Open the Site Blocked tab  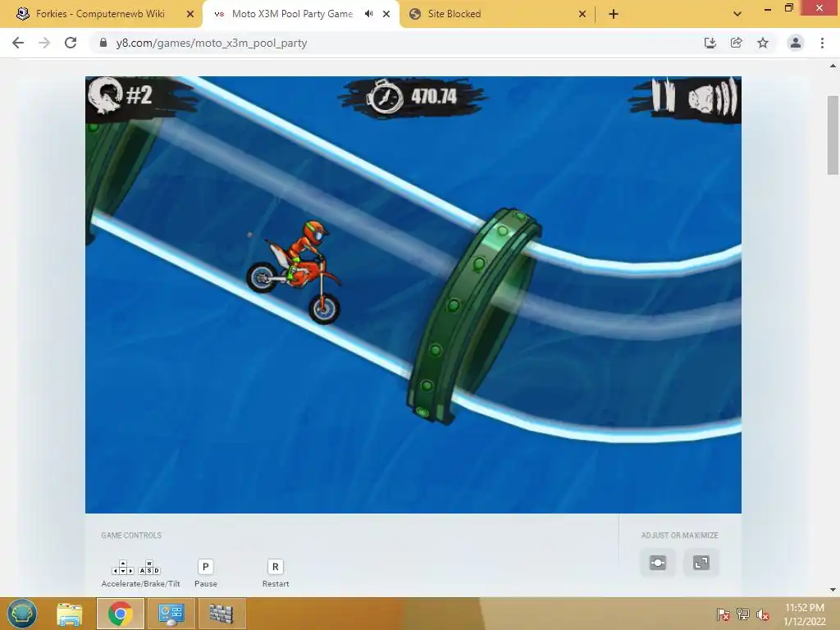coord(454,14)
